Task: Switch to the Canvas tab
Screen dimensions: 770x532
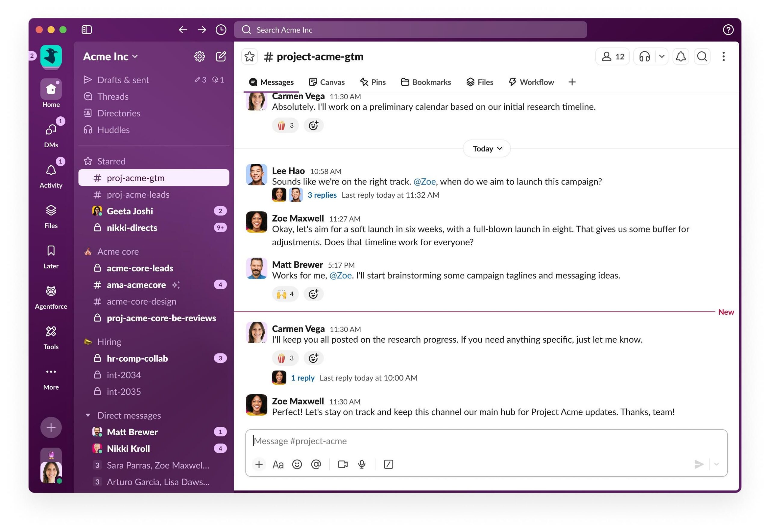Action: (x=326, y=82)
